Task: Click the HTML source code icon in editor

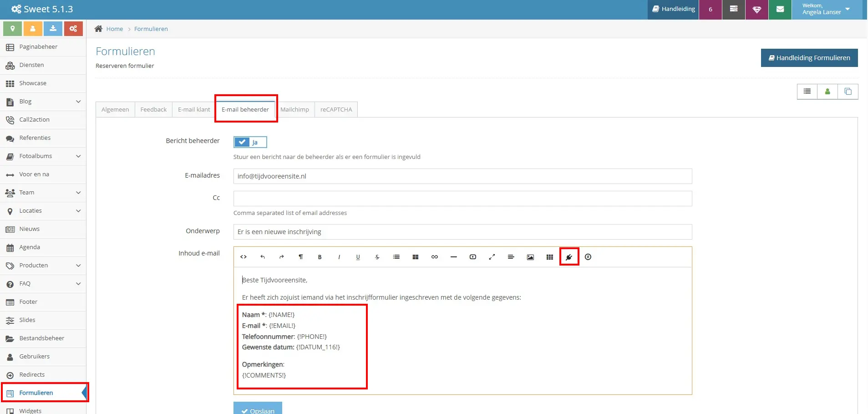Action: (244, 257)
